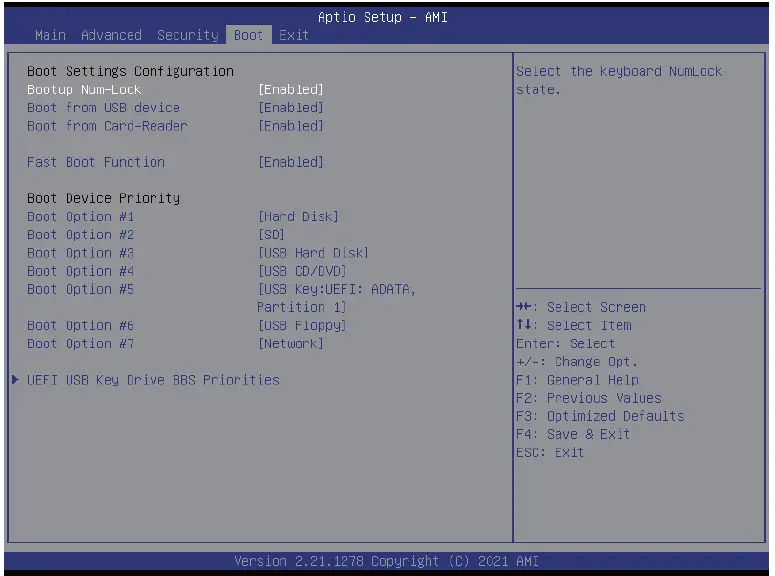Click the Version 2.21.1278 copyright footer
775x576 pixels.
pyautogui.click(x=387, y=561)
